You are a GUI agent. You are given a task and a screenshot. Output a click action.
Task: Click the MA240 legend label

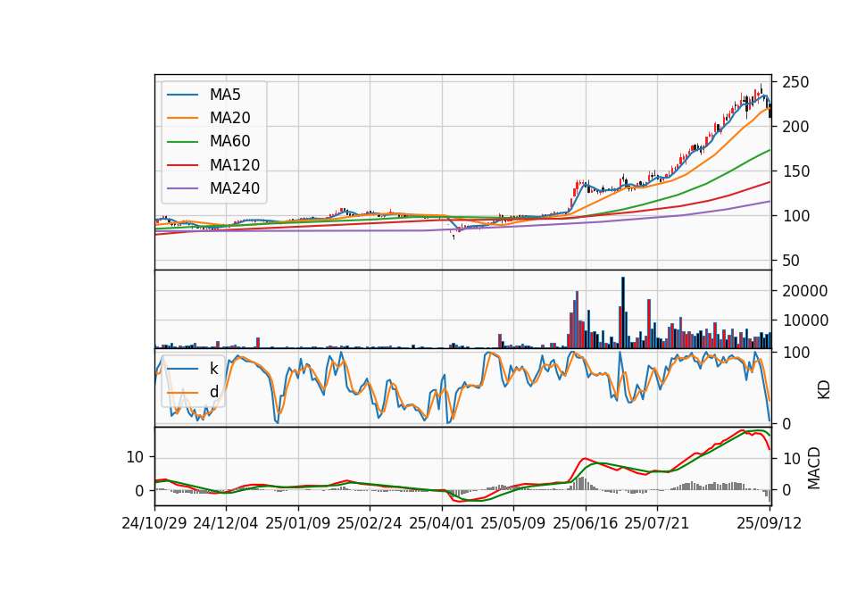coord(235,188)
